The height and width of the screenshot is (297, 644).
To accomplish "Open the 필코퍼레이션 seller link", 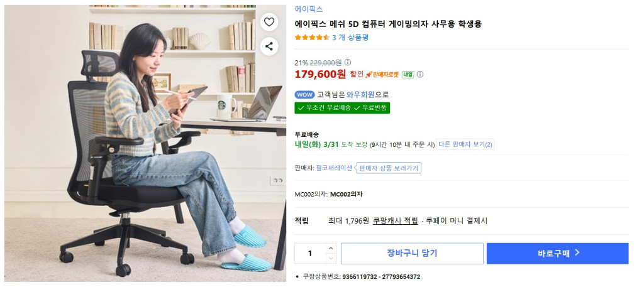I will pyautogui.click(x=334, y=168).
